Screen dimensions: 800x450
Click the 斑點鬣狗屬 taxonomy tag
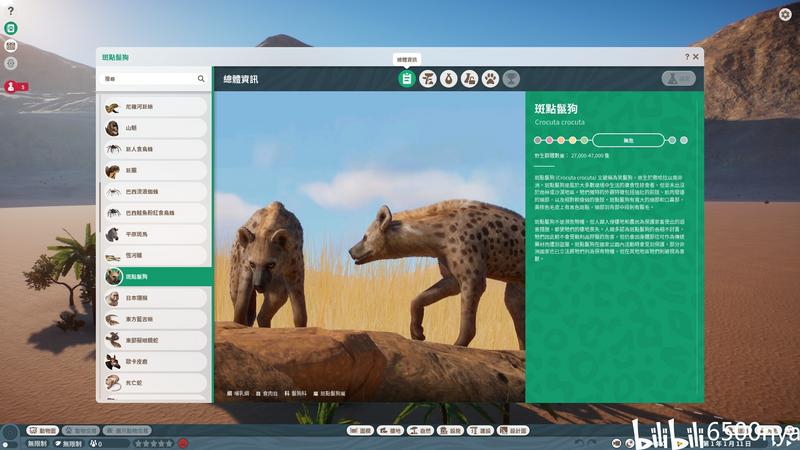point(330,393)
